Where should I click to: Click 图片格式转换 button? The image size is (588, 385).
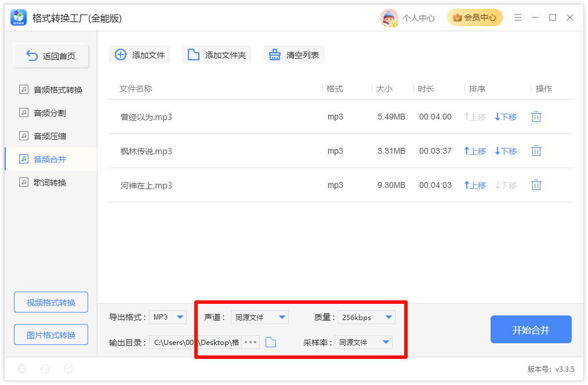pos(51,335)
